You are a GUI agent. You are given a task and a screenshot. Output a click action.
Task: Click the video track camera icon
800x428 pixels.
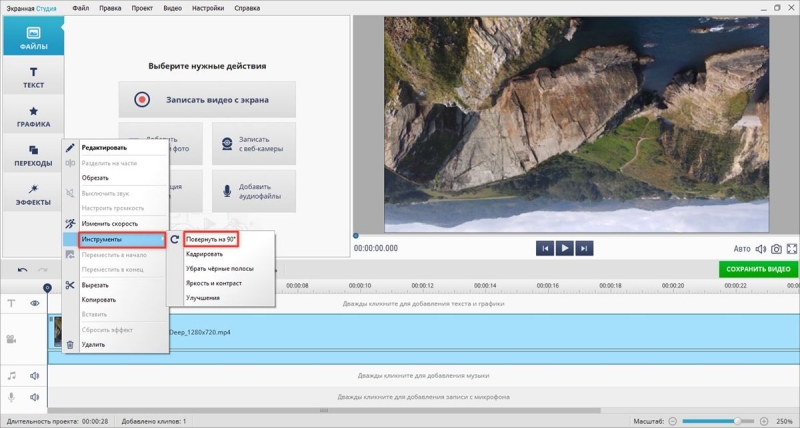pos(11,339)
